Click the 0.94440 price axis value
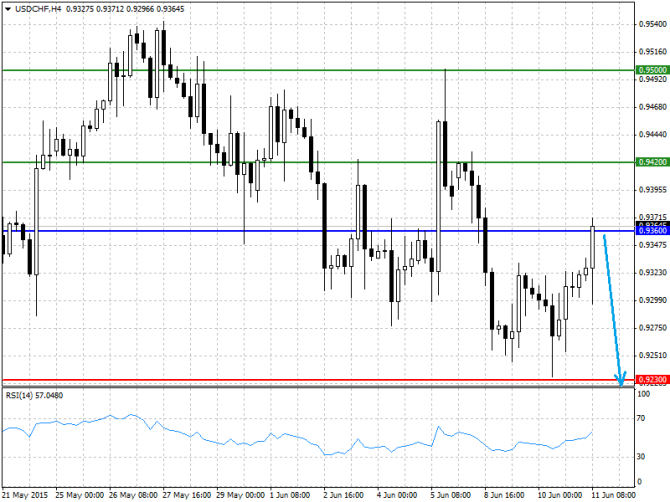This screenshot has height=502, width=670. coord(653,135)
